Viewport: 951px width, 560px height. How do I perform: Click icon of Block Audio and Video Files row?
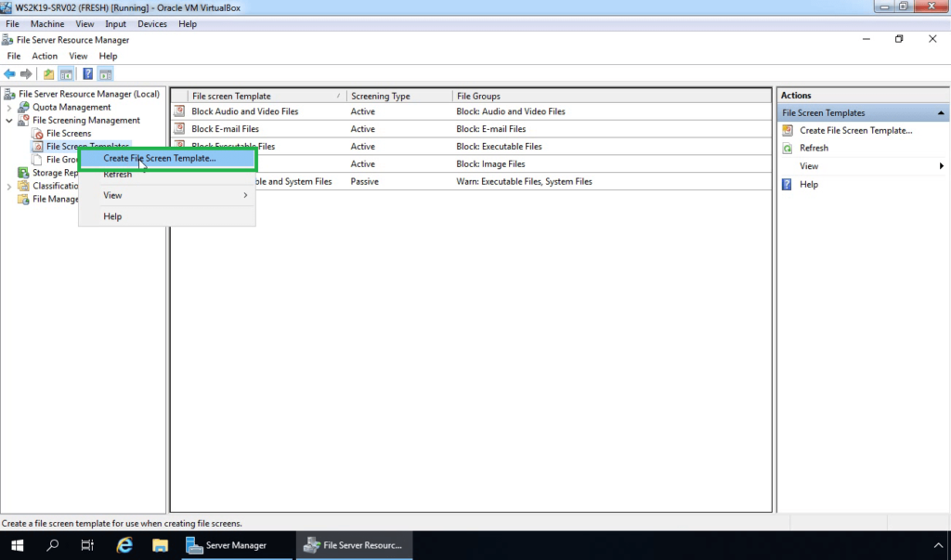[x=179, y=111]
